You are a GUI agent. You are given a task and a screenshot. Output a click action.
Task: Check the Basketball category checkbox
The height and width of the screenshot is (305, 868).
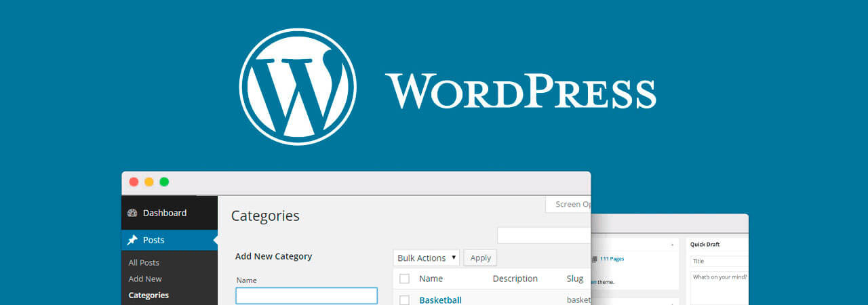tap(405, 300)
